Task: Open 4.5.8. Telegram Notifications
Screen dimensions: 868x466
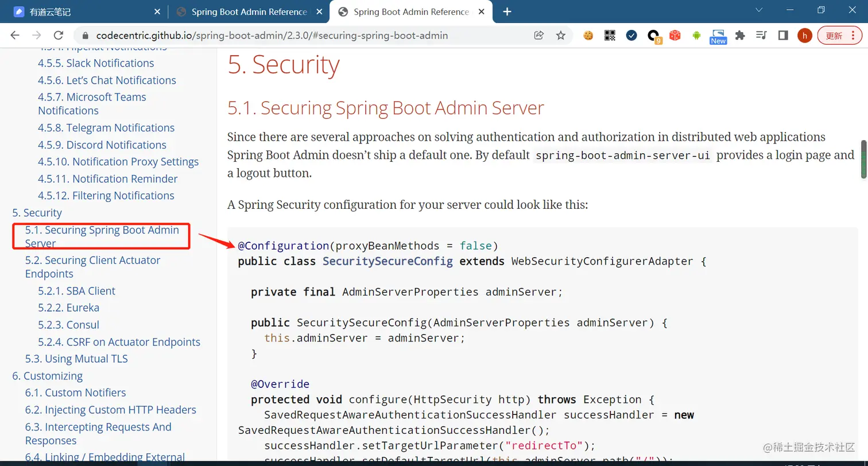Action: 106,128
